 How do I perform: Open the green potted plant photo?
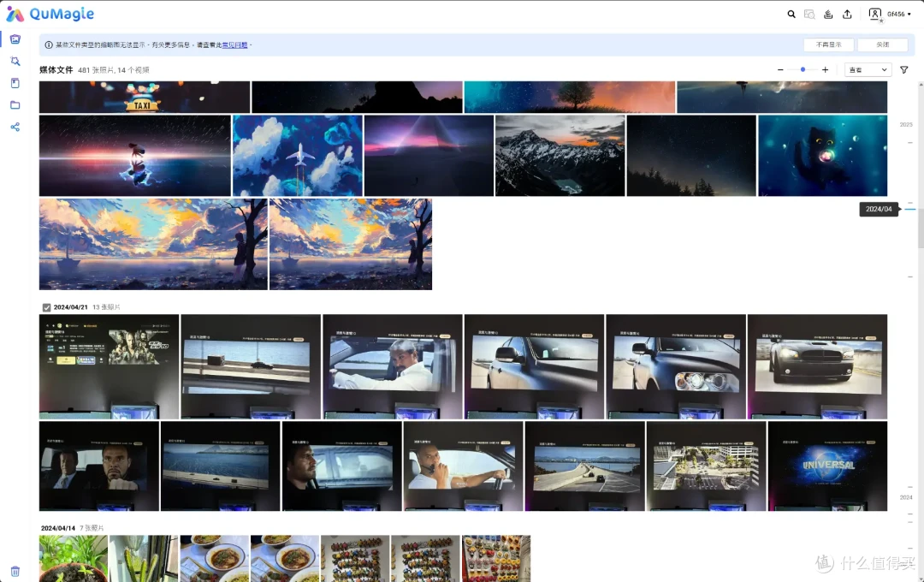(74, 558)
